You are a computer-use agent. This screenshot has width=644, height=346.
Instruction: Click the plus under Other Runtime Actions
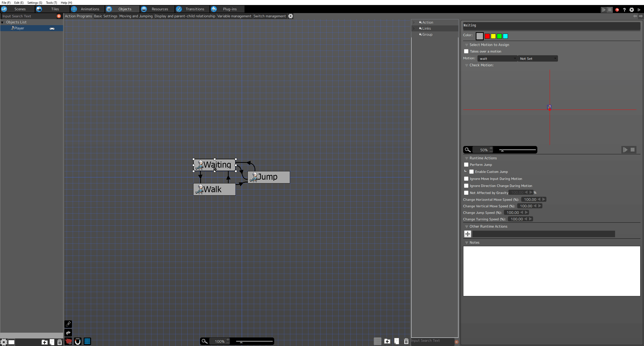468,234
